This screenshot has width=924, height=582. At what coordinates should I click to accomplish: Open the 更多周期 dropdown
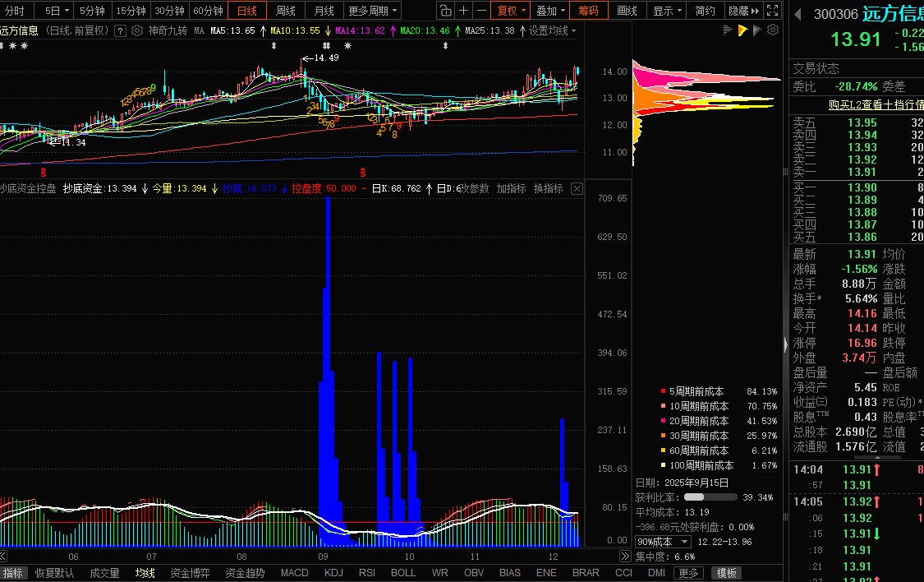pyautogui.click(x=373, y=11)
